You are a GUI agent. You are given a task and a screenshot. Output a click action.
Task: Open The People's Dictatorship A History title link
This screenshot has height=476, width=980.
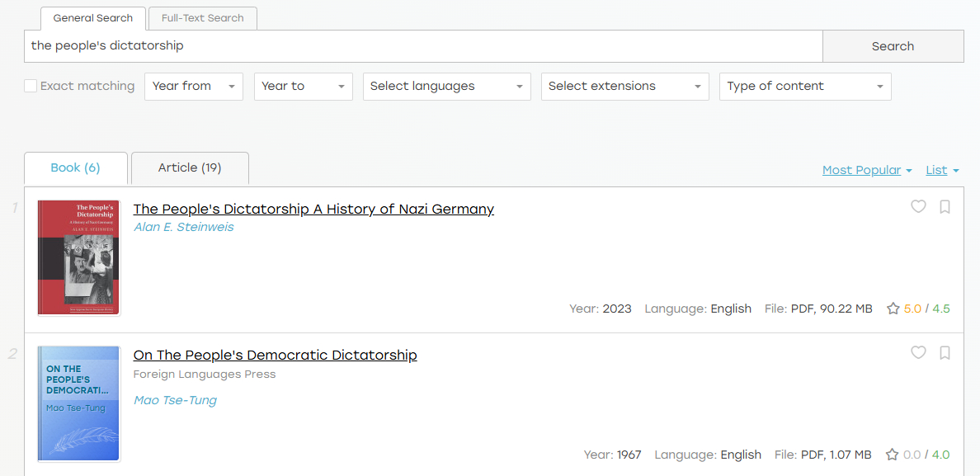coord(313,210)
